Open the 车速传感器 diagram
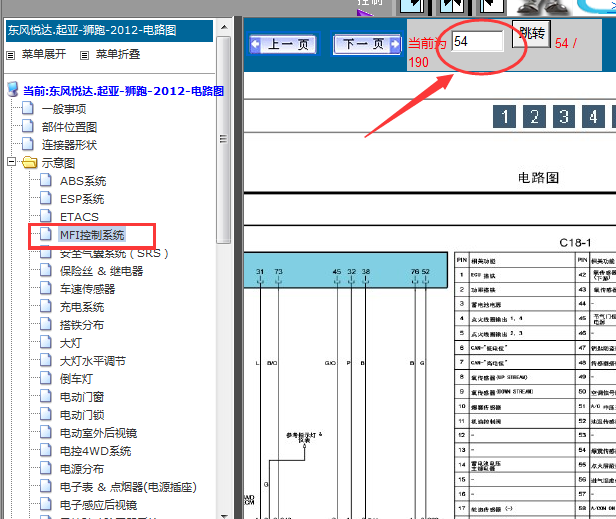The image size is (616, 519). point(87,289)
